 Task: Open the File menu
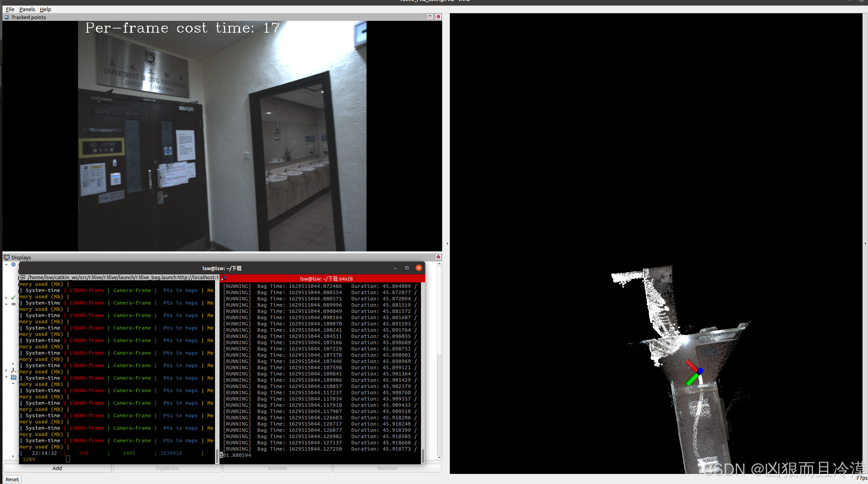[10, 9]
